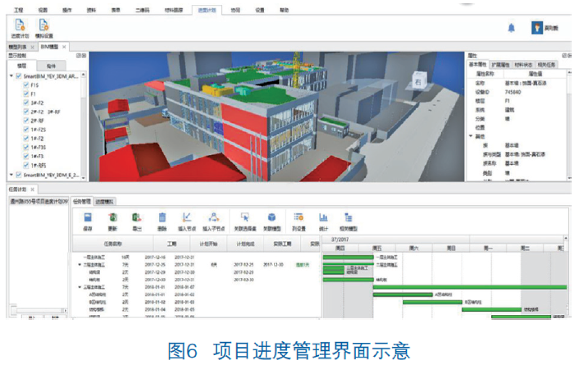This screenshot has width=588, height=365.
Task: Toggle the 1#-F3 floor checkbox
Action: (x=26, y=156)
